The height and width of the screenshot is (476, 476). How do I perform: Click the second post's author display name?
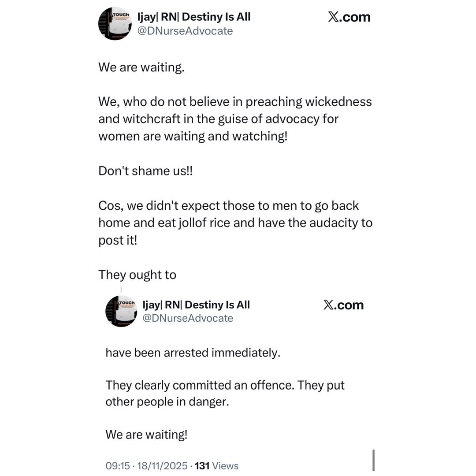pyautogui.click(x=196, y=305)
